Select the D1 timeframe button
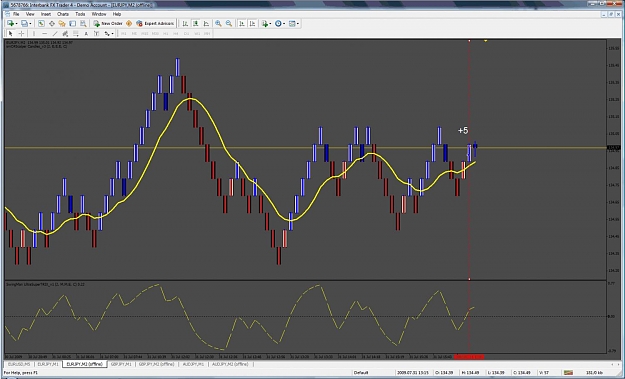Viewport: 625px width, 379px height. pos(186,33)
